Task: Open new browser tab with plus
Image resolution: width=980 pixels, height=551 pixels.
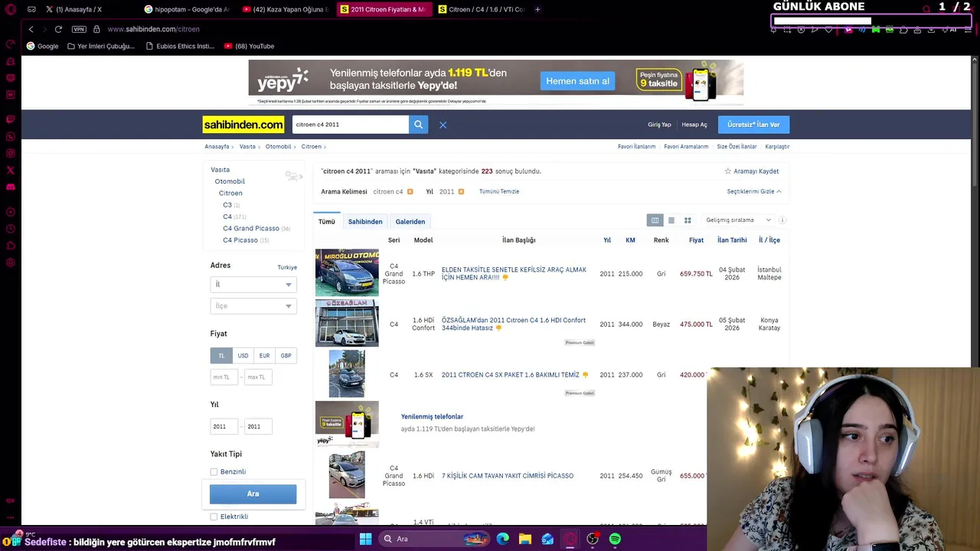Action: coord(537,9)
